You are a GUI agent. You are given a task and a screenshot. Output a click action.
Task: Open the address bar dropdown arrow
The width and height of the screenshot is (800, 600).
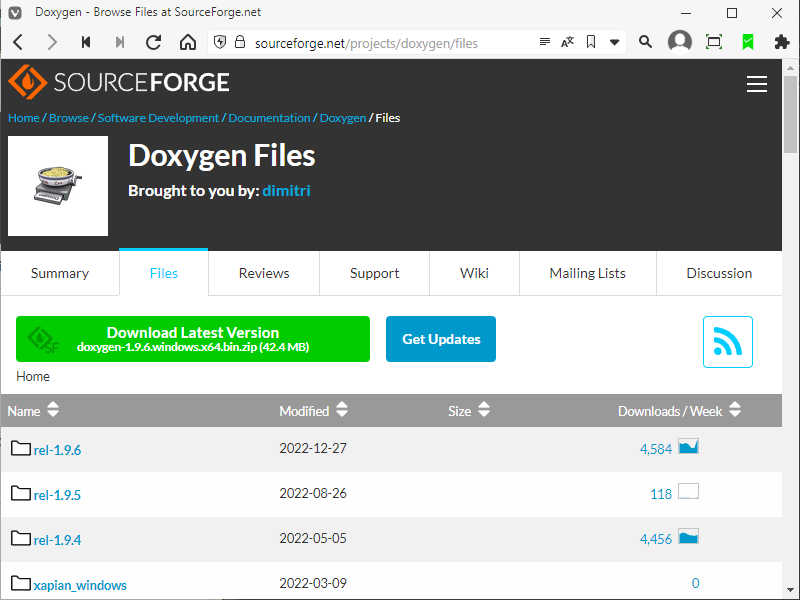(x=615, y=42)
